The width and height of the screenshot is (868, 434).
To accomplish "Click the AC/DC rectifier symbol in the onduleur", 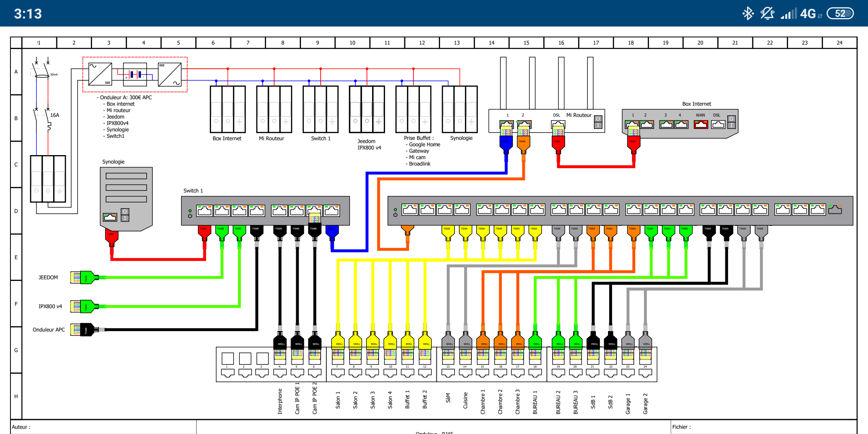I will click(100, 74).
